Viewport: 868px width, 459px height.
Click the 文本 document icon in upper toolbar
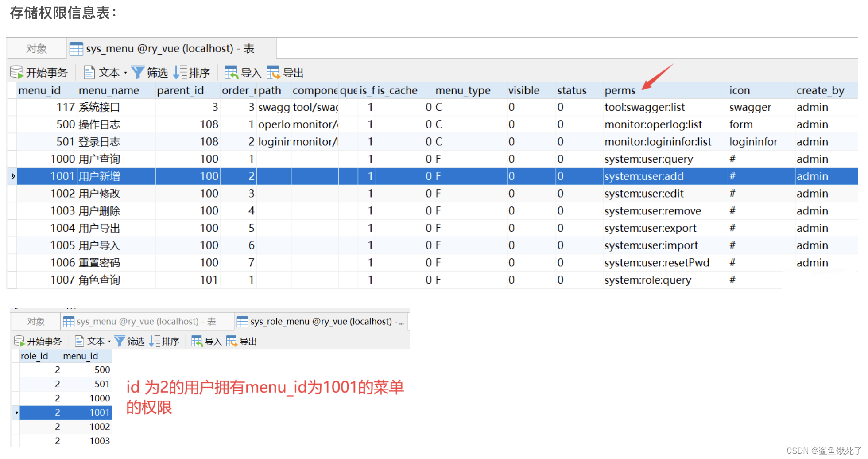click(89, 72)
